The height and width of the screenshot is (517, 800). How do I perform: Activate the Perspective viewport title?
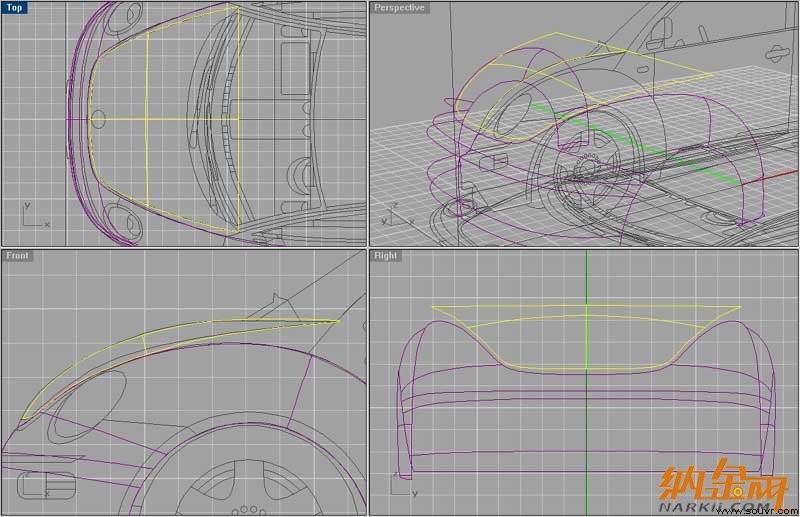[x=399, y=8]
